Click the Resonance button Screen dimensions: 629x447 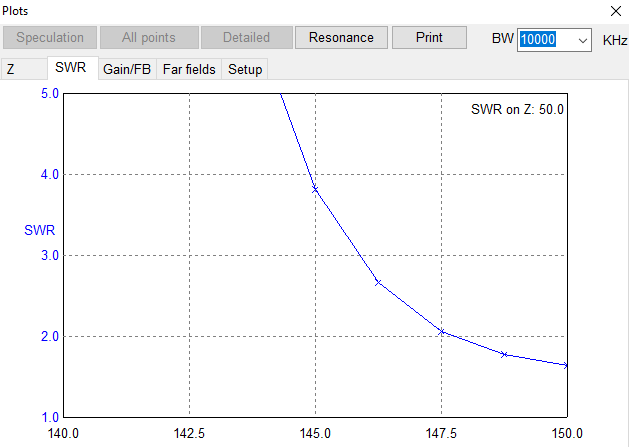click(341, 38)
